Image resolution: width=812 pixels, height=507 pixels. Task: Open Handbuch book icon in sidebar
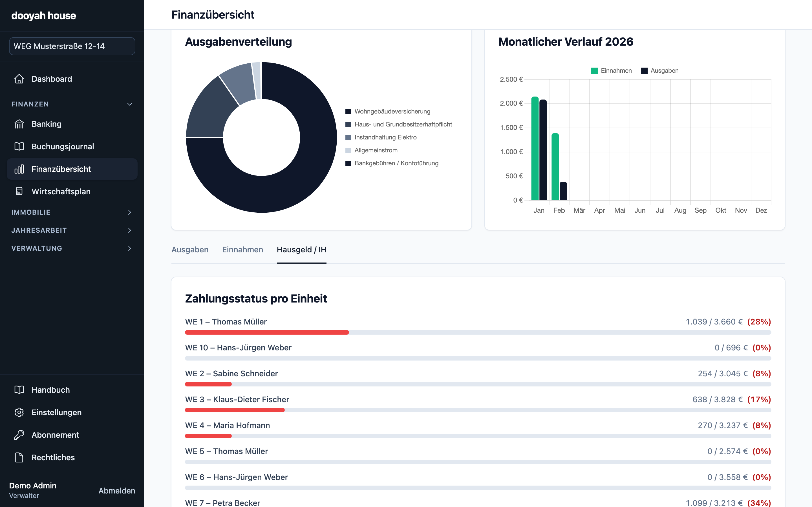pos(19,390)
